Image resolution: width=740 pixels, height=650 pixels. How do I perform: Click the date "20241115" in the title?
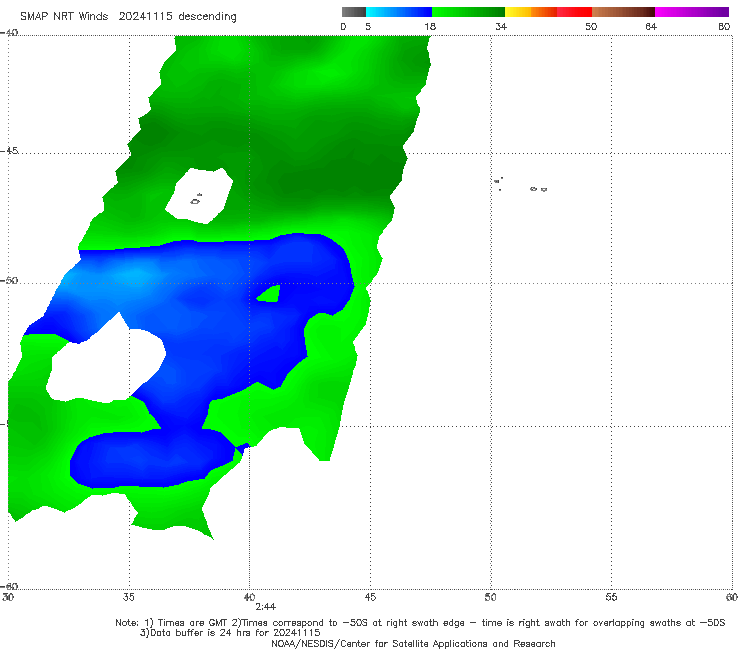(145, 16)
